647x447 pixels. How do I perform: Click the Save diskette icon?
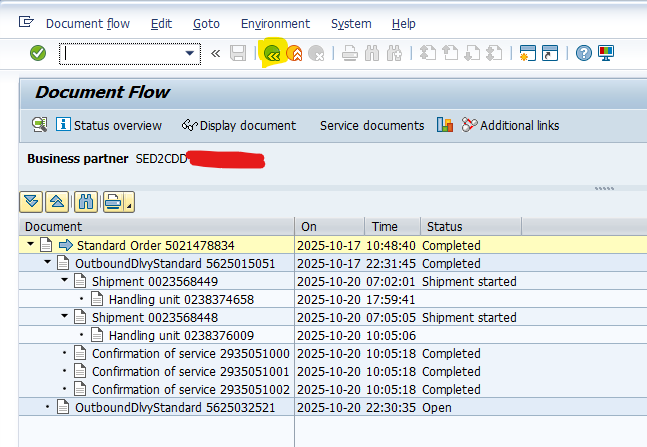click(238, 53)
